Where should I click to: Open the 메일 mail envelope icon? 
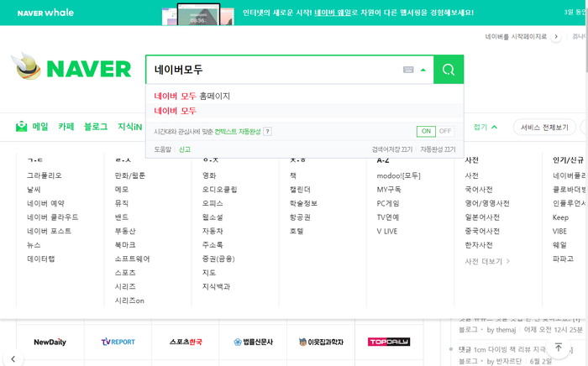coord(21,127)
